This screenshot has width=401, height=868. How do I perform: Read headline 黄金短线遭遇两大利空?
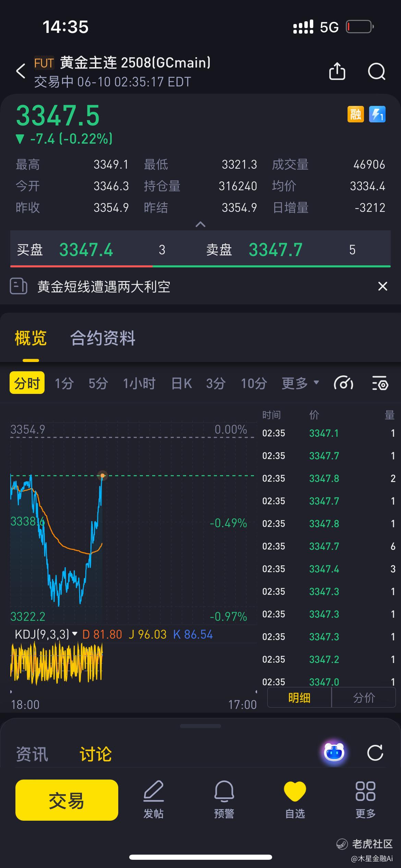pyautogui.click(x=104, y=287)
